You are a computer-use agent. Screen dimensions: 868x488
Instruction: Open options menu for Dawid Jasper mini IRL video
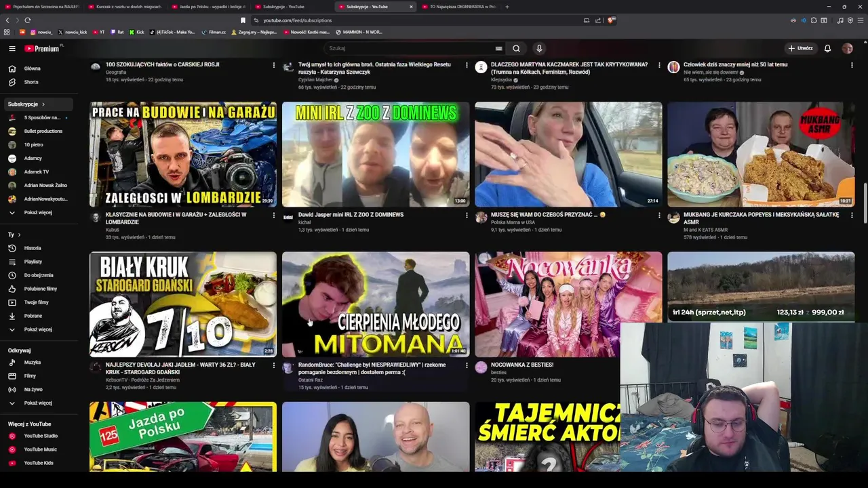pos(467,216)
